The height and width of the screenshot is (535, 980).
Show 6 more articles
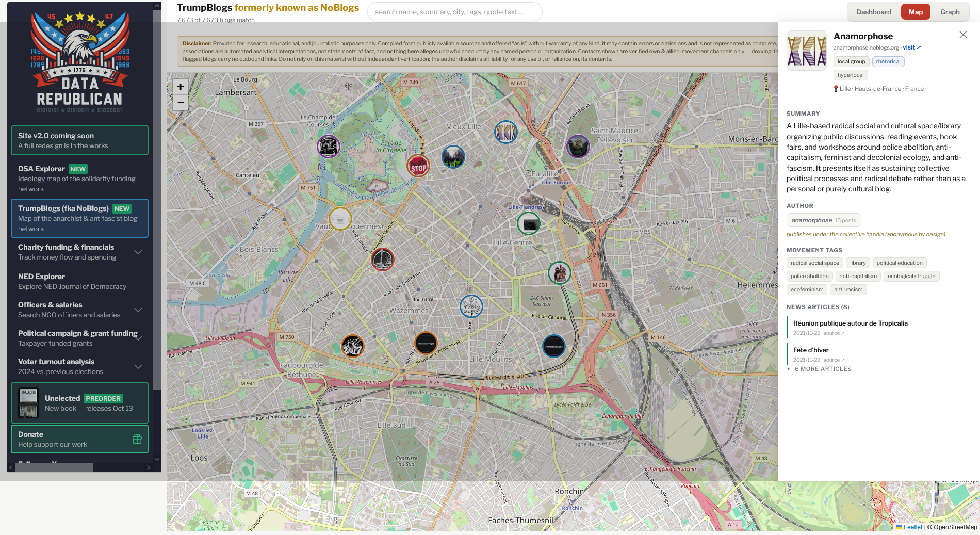pos(822,369)
